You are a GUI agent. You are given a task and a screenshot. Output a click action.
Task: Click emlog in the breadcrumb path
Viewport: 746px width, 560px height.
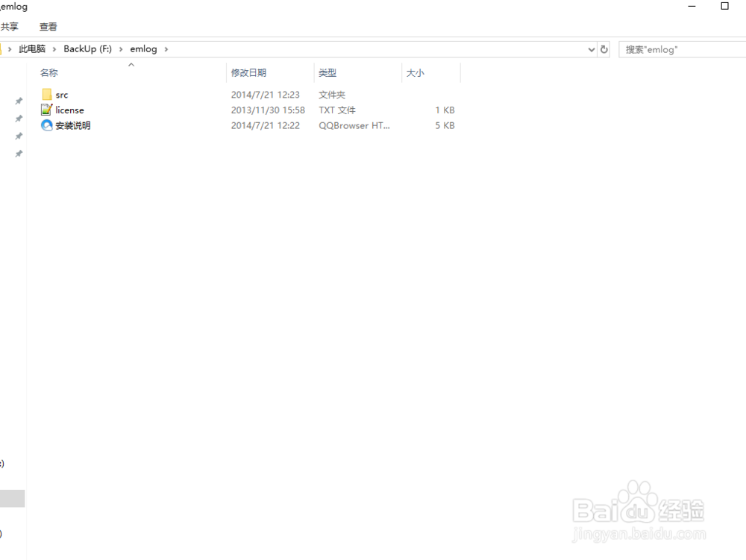(143, 49)
